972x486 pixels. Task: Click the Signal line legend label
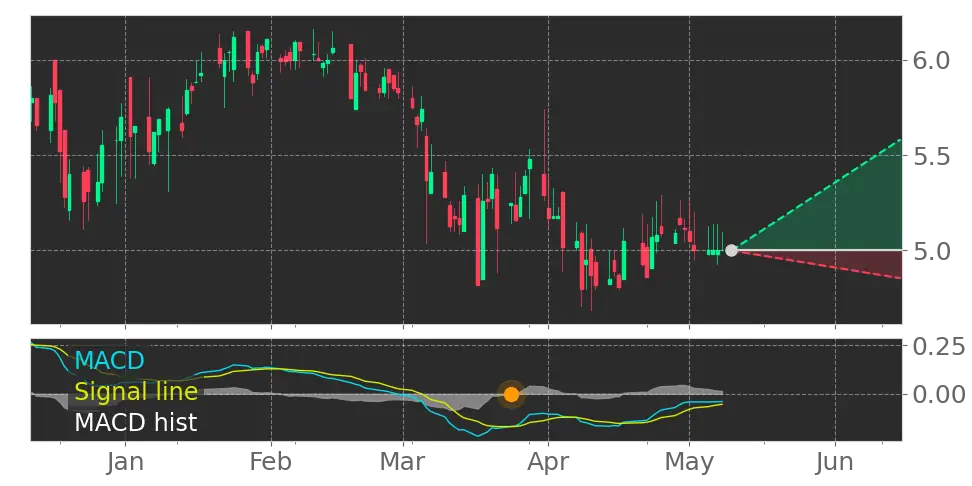(136, 391)
